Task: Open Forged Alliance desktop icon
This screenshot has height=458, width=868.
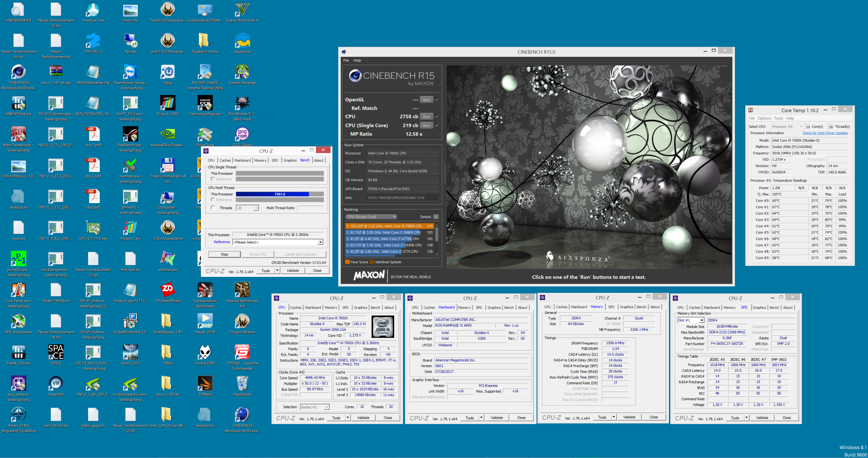Action: click(242, 324)
